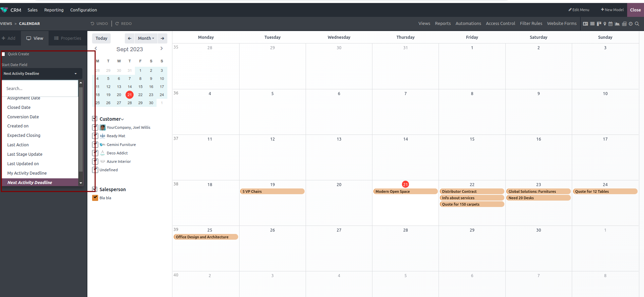Select Next Activity Deadline highlighted option

tap(40, 182)
